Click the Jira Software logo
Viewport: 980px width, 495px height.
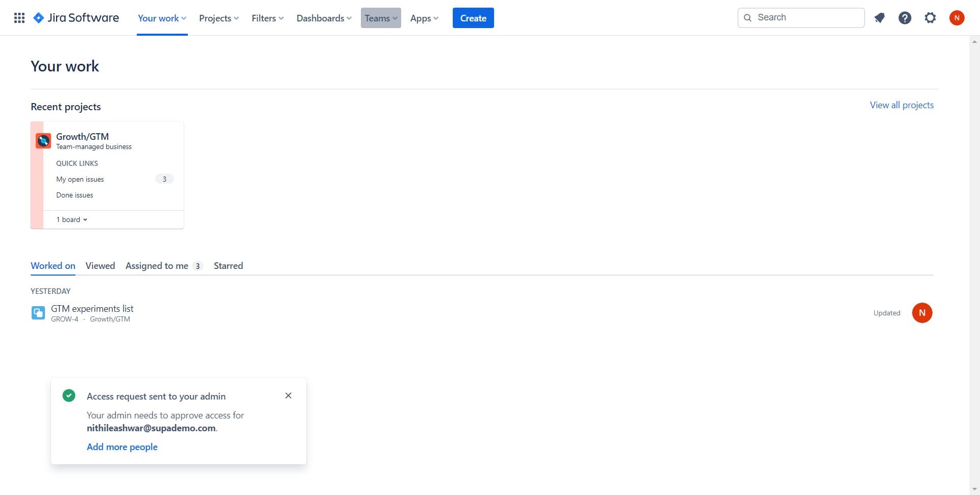(x=76, y=17)
